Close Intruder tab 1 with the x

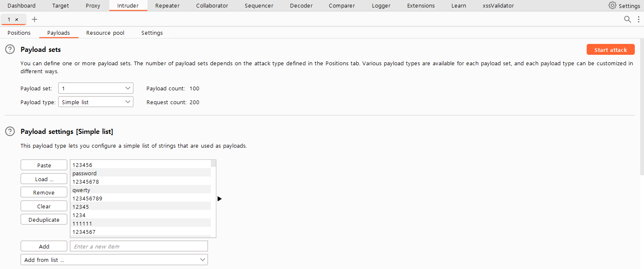[x=17, y=20]
